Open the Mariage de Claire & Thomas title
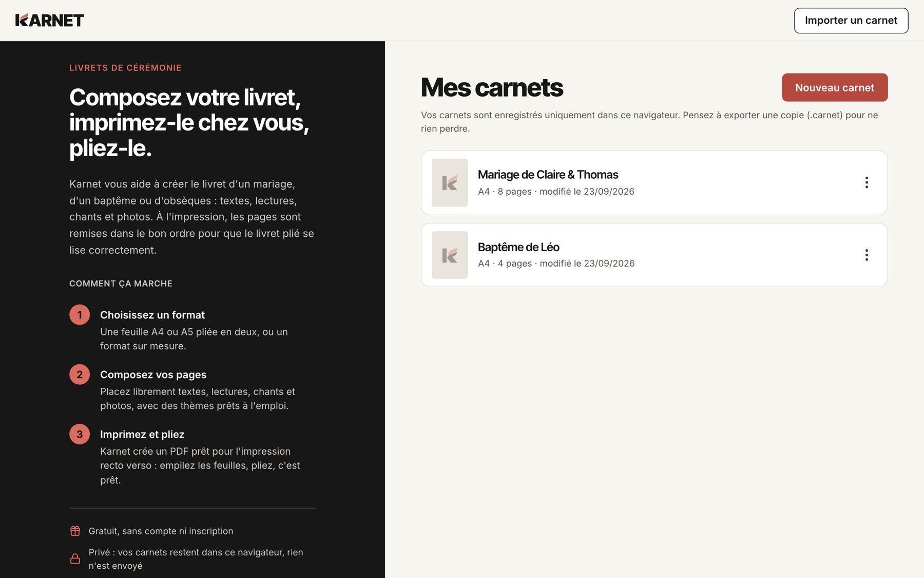 click(548, 175)
